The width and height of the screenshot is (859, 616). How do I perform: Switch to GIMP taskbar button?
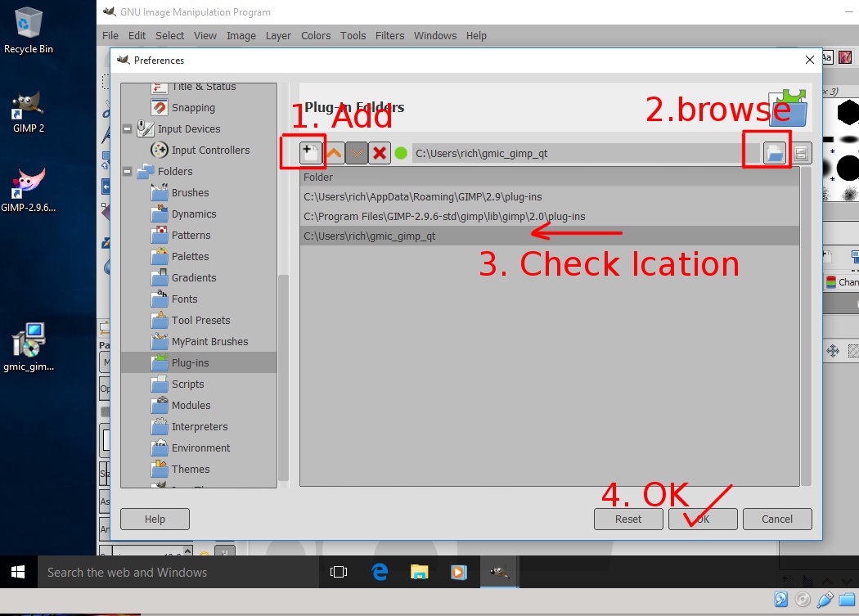pyautogui.click(x=499, y=572)
